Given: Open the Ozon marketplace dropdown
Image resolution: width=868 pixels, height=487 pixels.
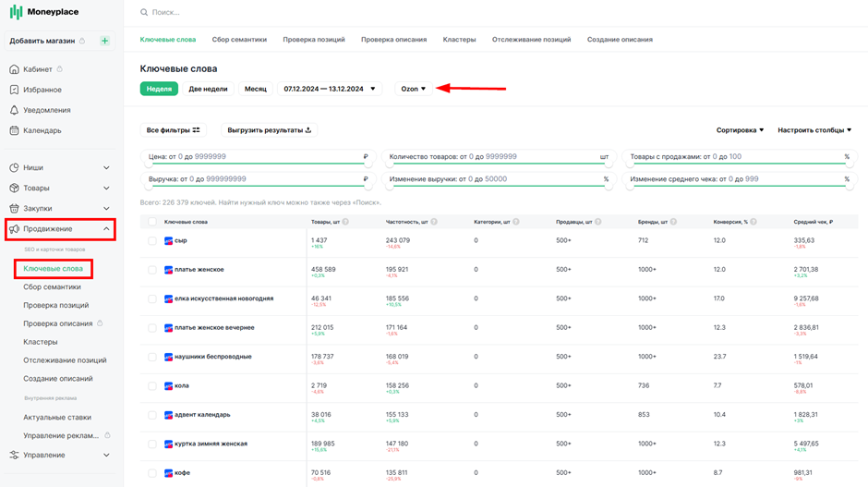Looking at the screenshot, I should pos(414,89).
